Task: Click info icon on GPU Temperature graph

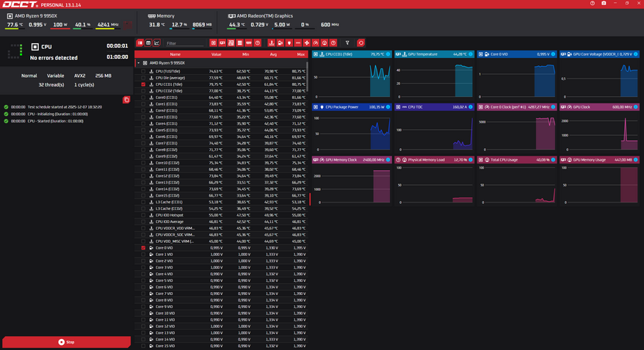Action: click(471, 54)
